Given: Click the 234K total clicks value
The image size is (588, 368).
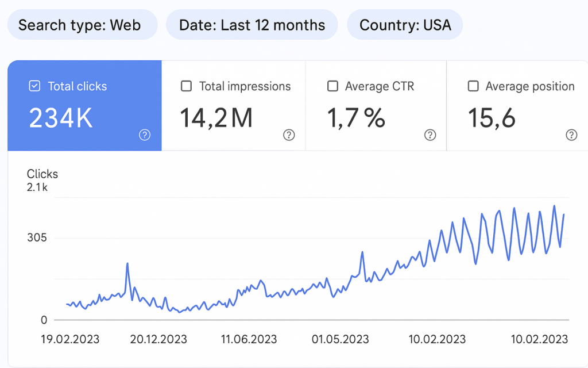Looking at the screenshot, I should coord(60,118).
